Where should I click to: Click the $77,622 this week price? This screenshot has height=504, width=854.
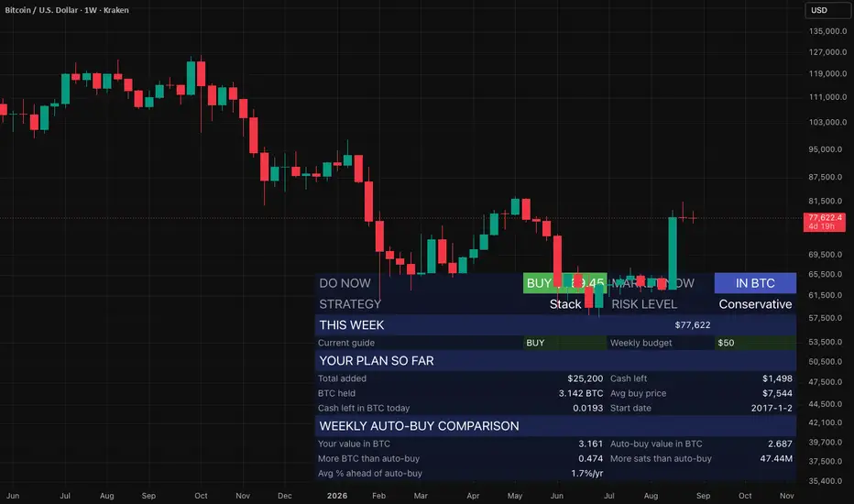click(x=693, y=325)
